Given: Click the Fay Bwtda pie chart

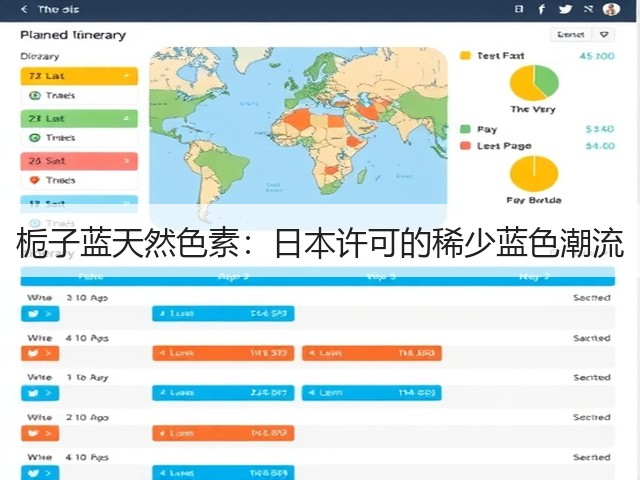Looking at the screenshot, I should pyautogui.click(x=534, y=173).
